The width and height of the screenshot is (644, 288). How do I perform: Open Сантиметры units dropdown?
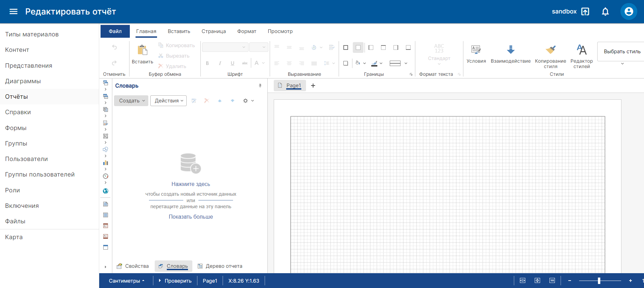click(x=126, y=281)
